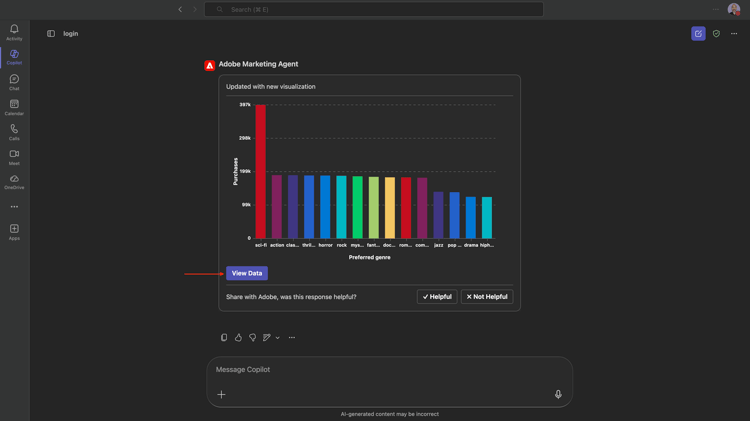Screen dimensions: 750x421
Task: Show more apps via sidebar ellipsis
Action: click(14, 207)
